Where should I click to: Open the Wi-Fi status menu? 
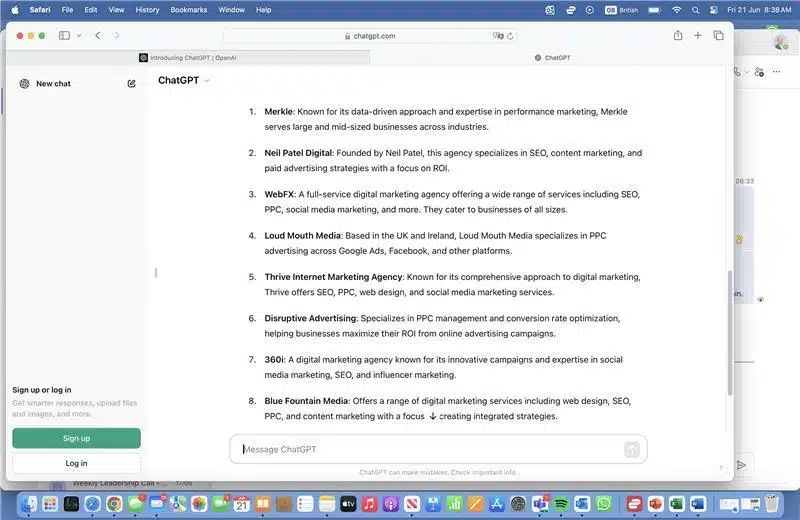point(677,10)
